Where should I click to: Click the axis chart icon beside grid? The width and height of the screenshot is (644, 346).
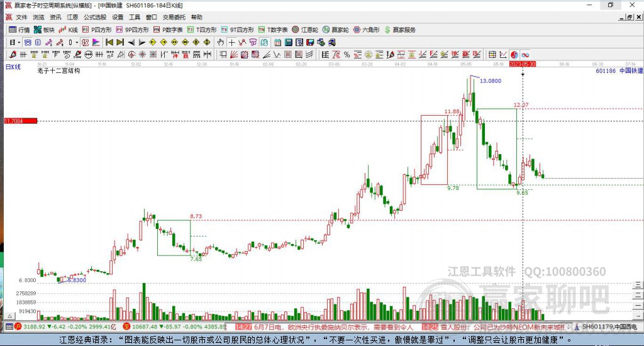pos(502,55)
